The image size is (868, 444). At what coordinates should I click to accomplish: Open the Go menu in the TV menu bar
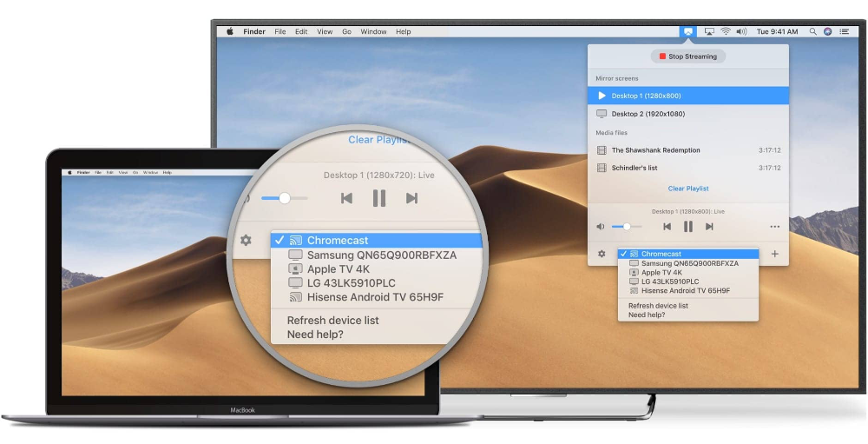[346, 32]
